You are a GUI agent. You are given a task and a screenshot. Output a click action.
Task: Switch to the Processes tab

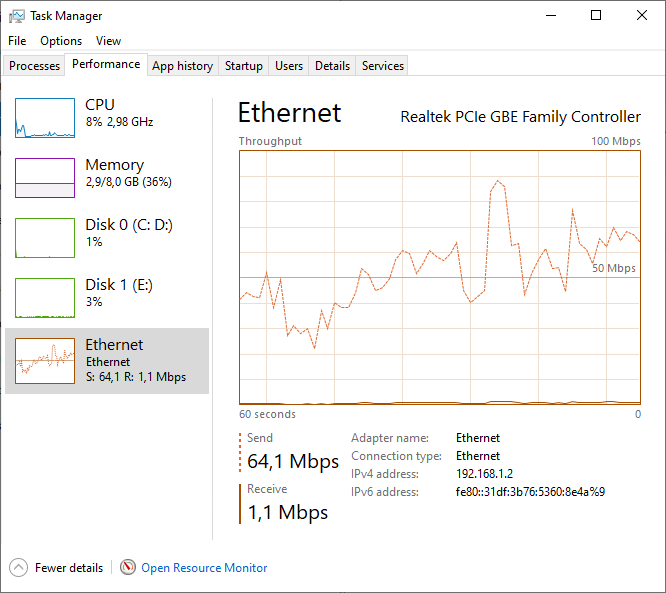[35, 66]
